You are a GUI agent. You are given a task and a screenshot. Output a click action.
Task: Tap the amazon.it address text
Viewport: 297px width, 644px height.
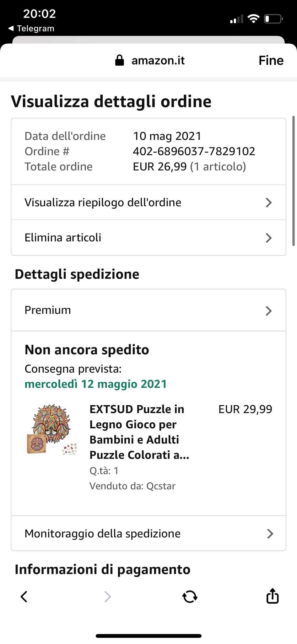coord(158,60)
